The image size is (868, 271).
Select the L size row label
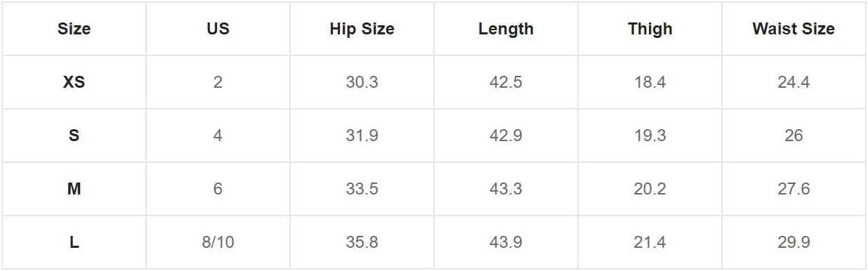click(x=74, y=242)
